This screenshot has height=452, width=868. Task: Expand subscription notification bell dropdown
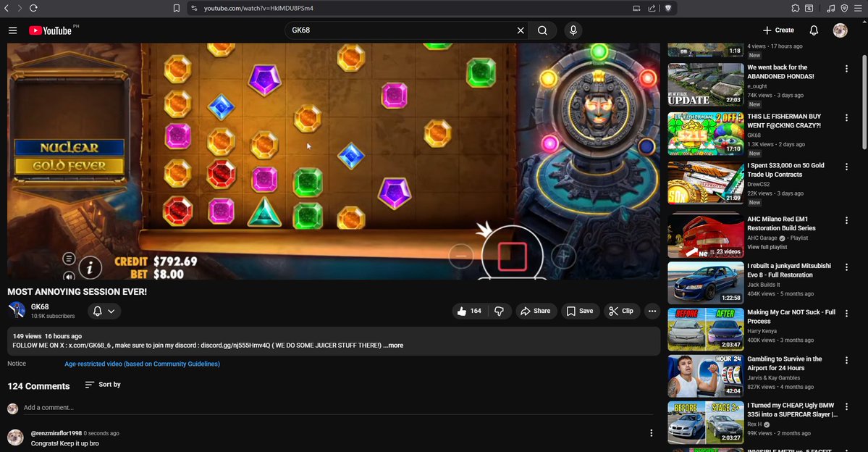pyautogui.click(x=104, y=311)
